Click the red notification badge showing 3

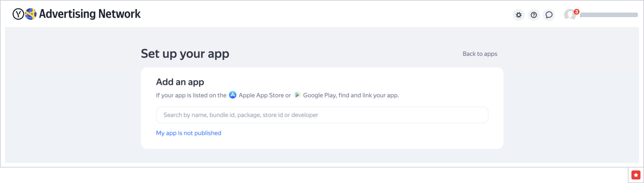[577, 11]
